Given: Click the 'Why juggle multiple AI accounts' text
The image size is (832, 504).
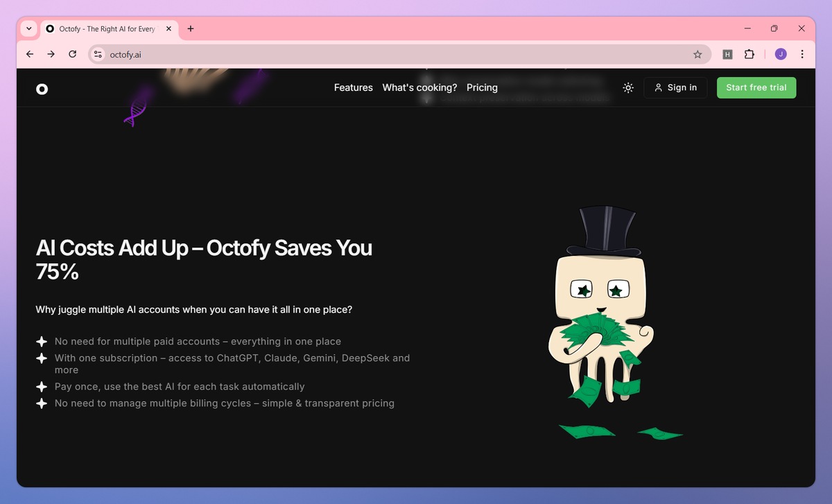Looking at the screenshot, I should coord(194,309).
